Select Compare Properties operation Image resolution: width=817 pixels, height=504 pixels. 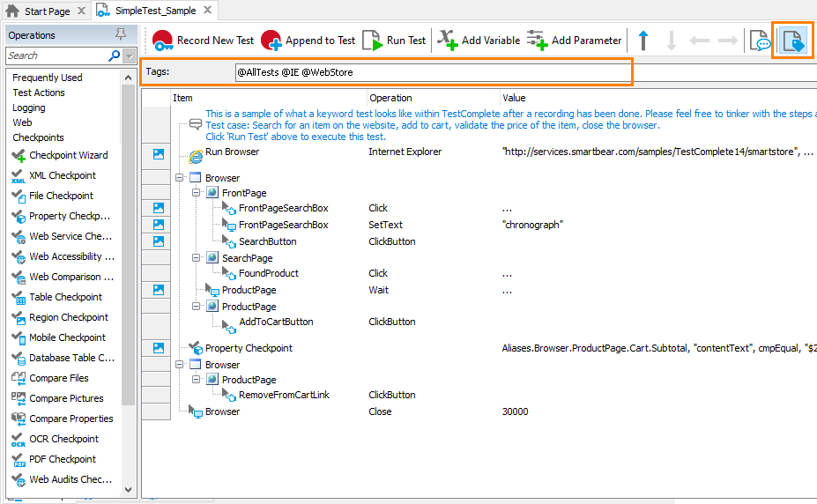pyautogui.click(x=63, y=419)
